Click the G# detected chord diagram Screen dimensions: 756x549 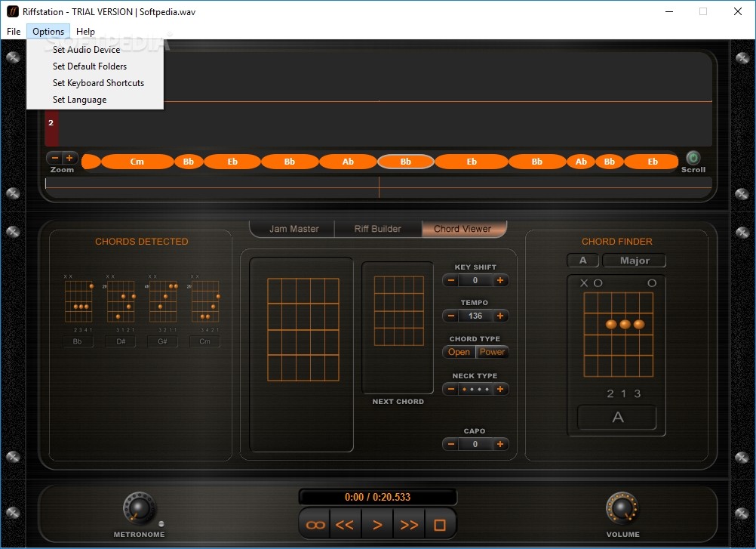[x=163, y=301]
